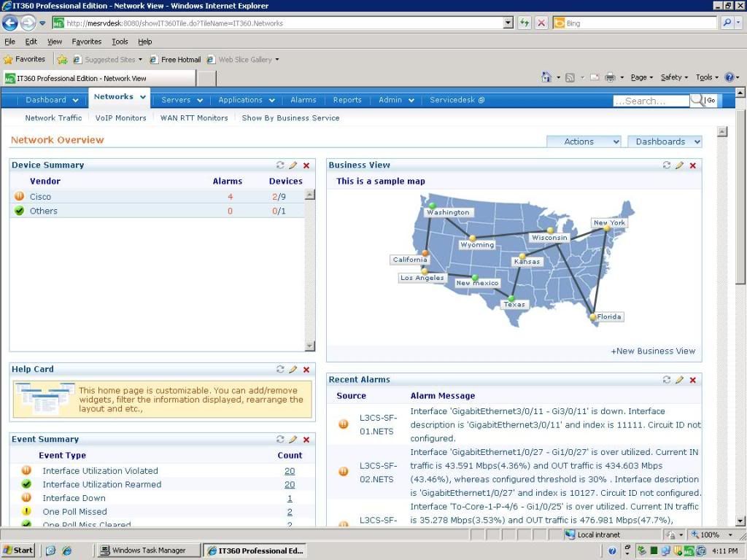Click the IT360 Search input field
This screenshot has height=560, width=747.
(x=651, y=101)
